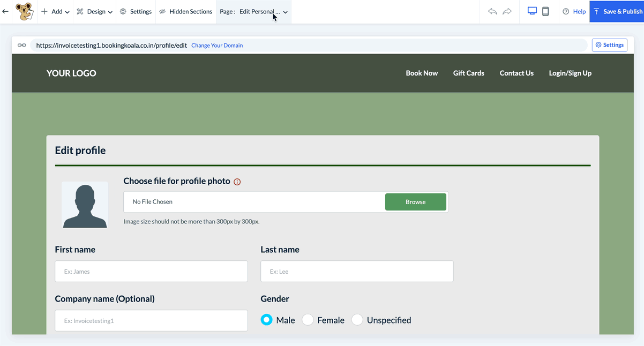Click the profile avatar placeholder image
This screenshot has height=346, width=644.
pyautogui.click(x=85, y=205)
